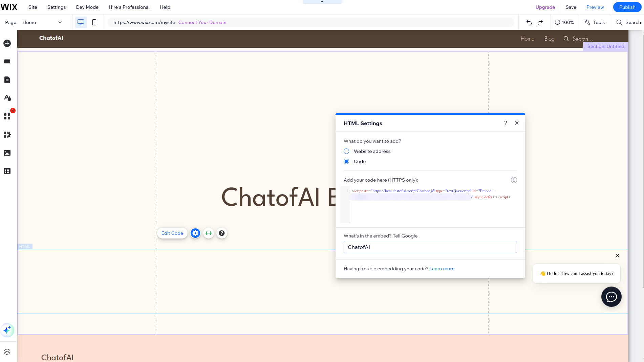Dismiss the chatbot greeting message
Screen dimensions: 644x362
617,255
